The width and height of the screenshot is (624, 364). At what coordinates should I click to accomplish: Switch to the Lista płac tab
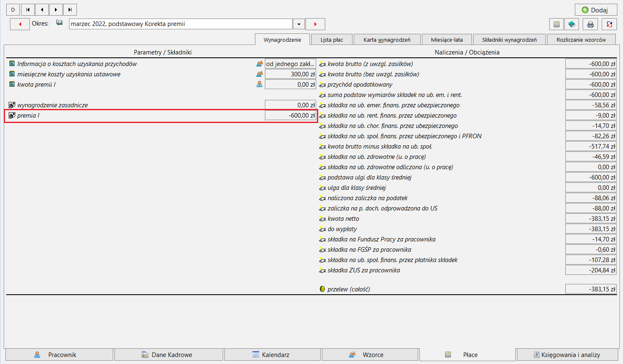[332, 40]
